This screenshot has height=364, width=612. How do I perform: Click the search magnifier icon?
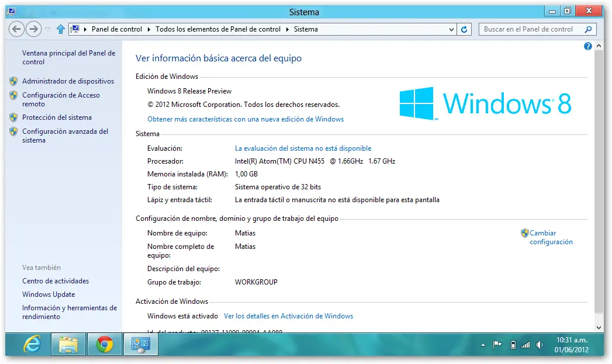(x=589, y=29)
